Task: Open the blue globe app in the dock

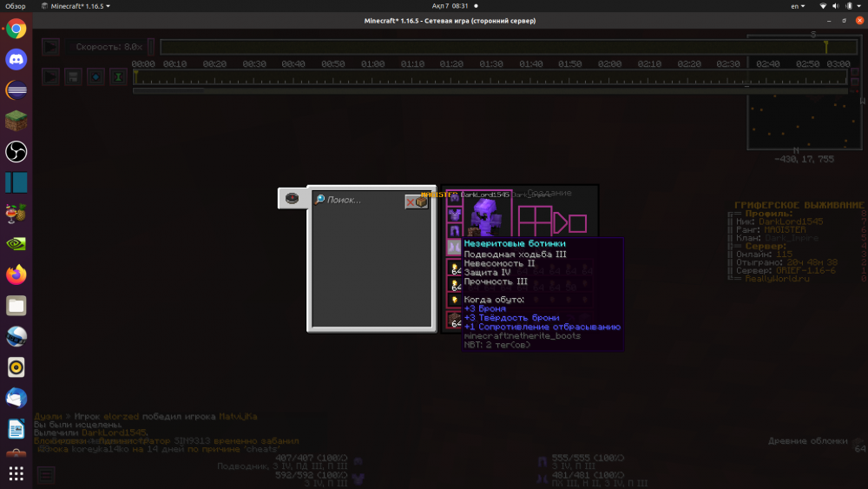Action: point(16,336)
